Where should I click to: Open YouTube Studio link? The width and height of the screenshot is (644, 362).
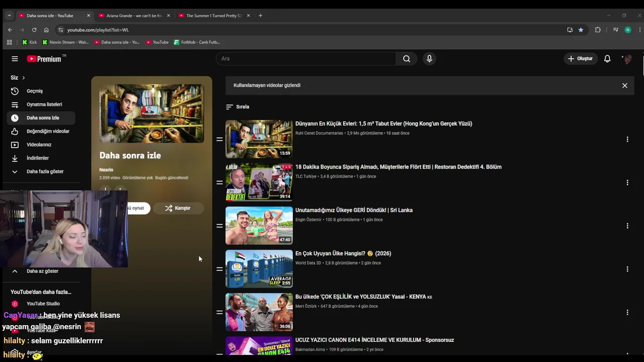click(41, 304)
